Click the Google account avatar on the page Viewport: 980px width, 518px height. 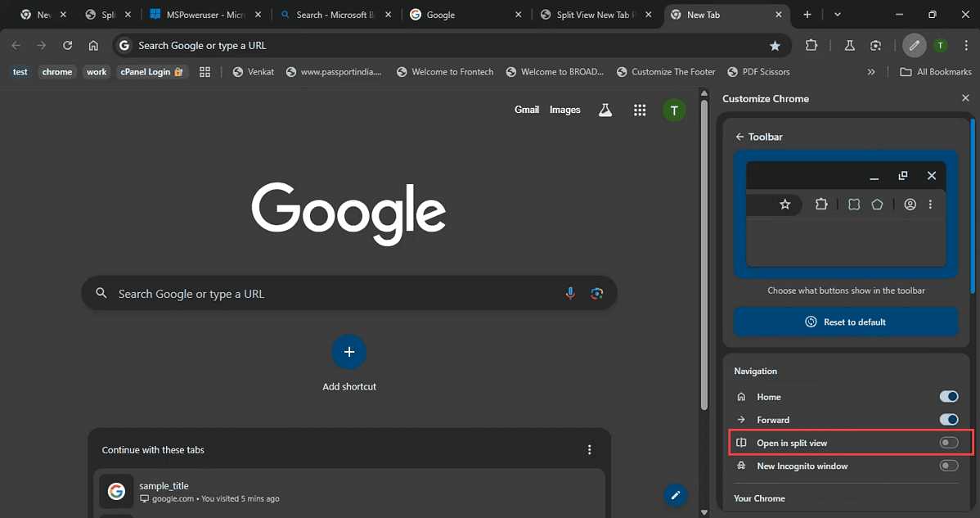coord(674,110)
